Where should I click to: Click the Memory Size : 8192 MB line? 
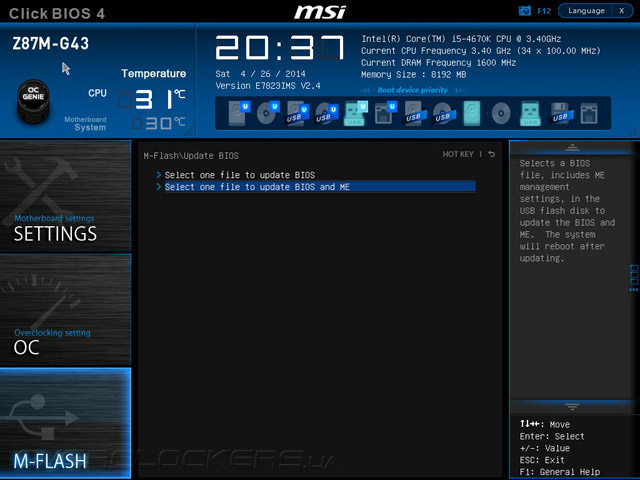coord(413,75)
